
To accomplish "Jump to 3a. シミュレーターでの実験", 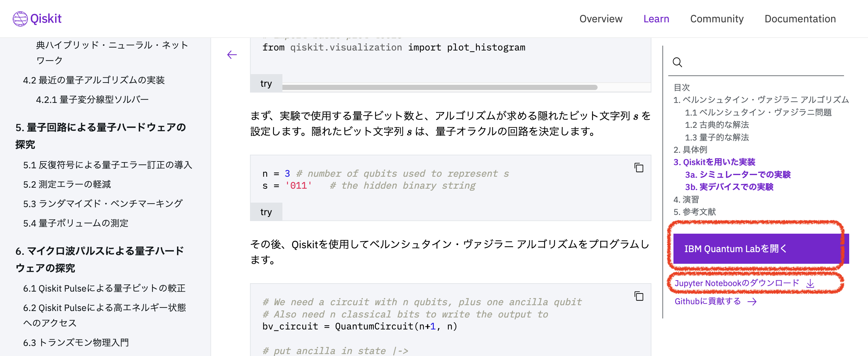I will tap(738, 175).
